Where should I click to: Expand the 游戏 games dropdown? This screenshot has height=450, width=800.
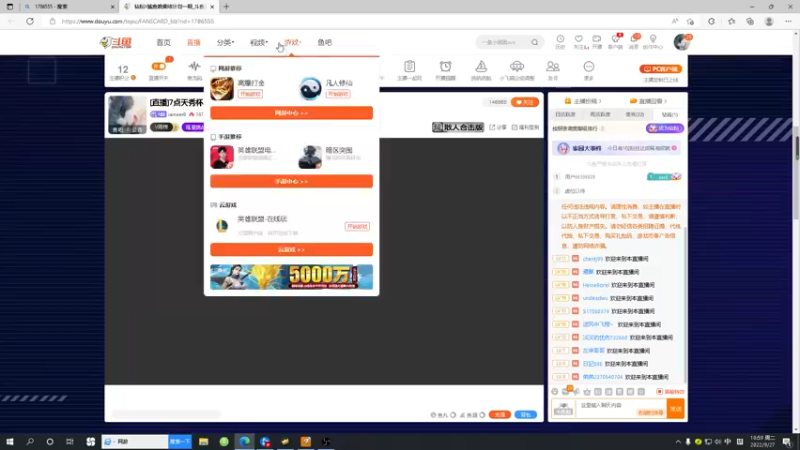tap(292, 42)
